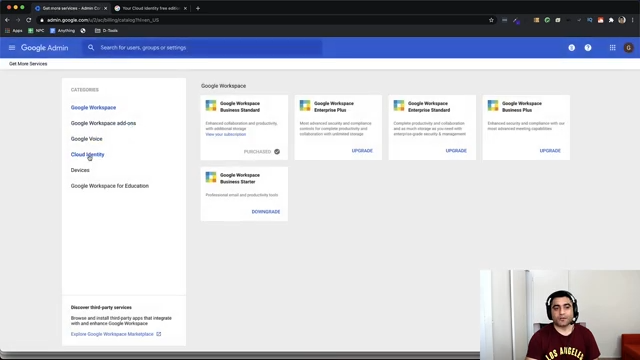Click the Business Starter product icon
Screen dimensions: 640x360
(x=211, y=177)
